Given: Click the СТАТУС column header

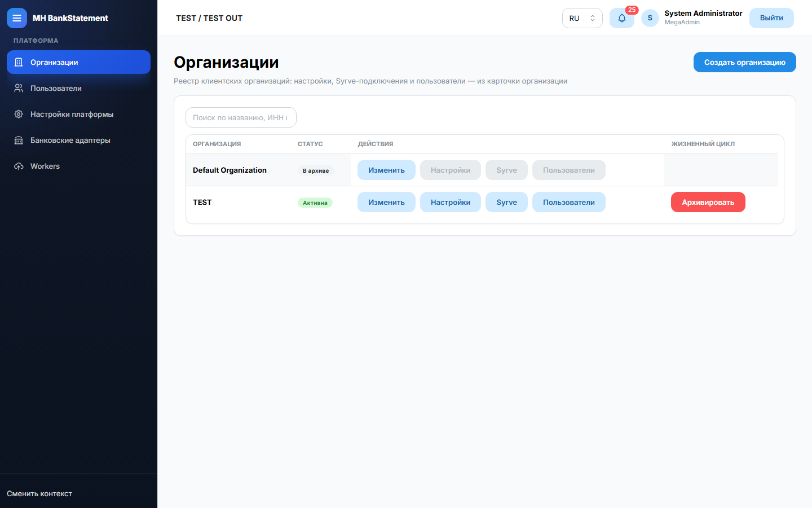Looking at the screenshot, I should pyautogui.click(x=310, y=144).
